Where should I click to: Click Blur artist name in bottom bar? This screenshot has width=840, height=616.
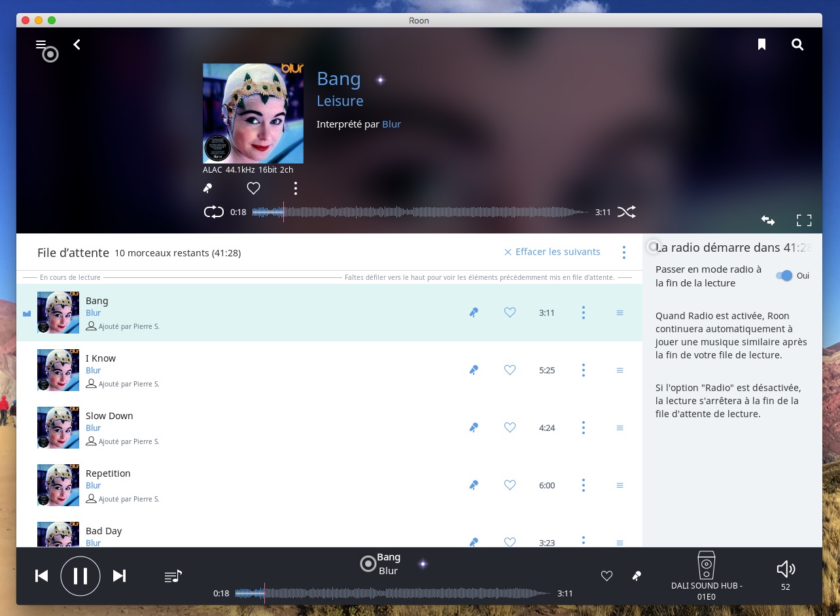pyautogui.click(x=389, y=571)
